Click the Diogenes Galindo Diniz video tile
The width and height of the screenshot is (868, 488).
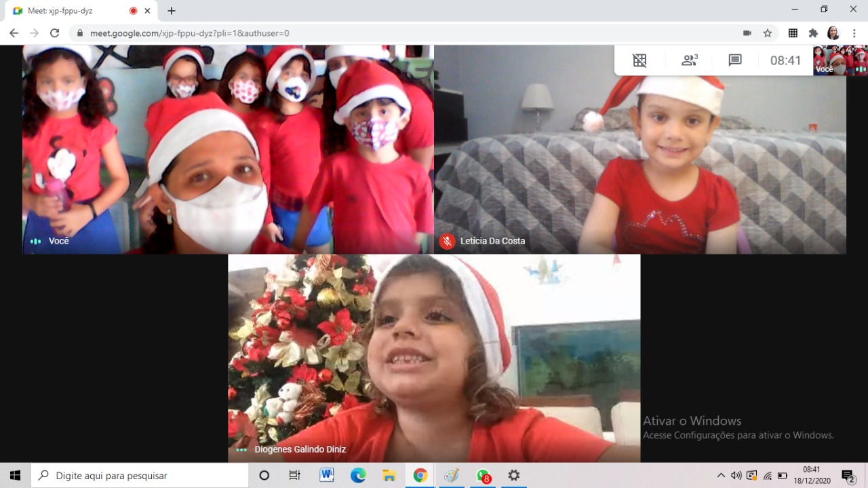(434, 358)
